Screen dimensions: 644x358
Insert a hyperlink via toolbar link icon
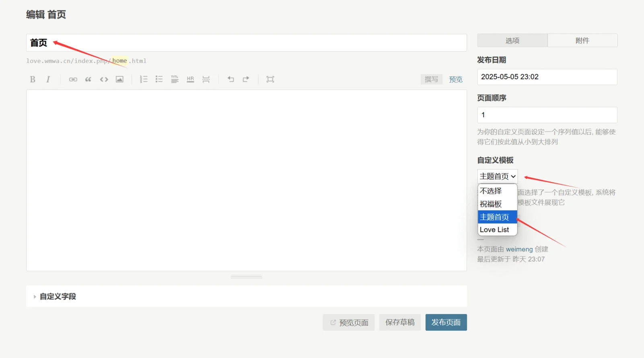pos(73,79)
